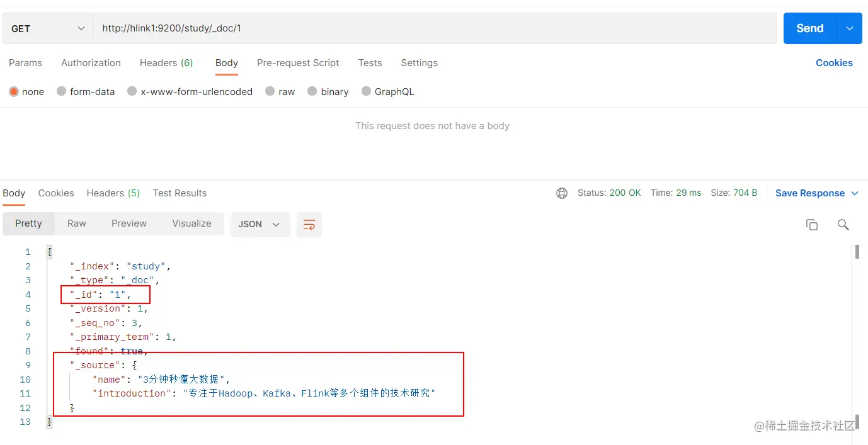Search the response with the magnifier icon
868x445 pixels.
pos(843,225)
